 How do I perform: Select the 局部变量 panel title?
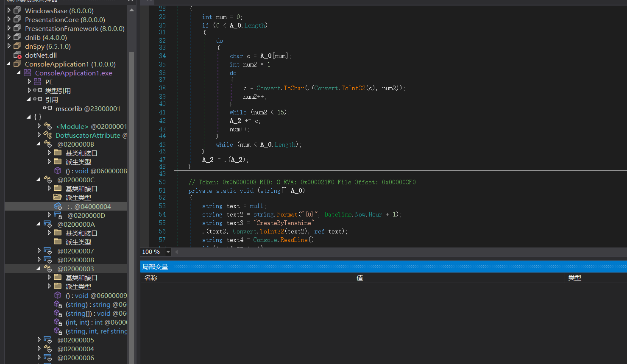155,267
